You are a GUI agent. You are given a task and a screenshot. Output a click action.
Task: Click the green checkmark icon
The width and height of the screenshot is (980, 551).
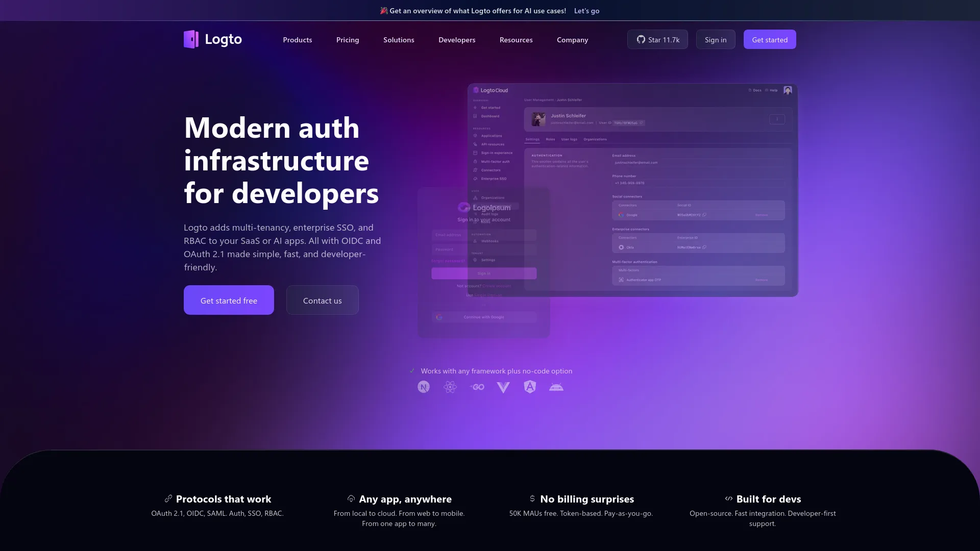click(412, 371)
